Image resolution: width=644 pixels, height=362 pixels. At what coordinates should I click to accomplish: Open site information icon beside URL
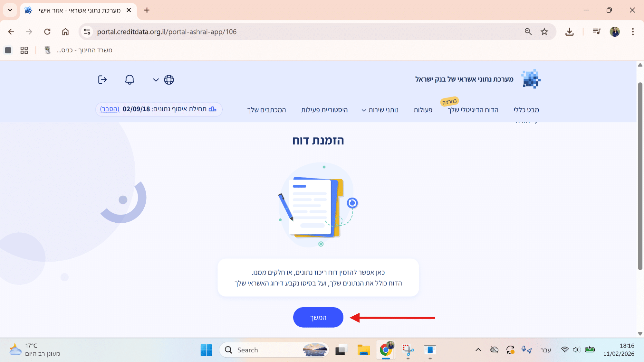pos(87,32)
